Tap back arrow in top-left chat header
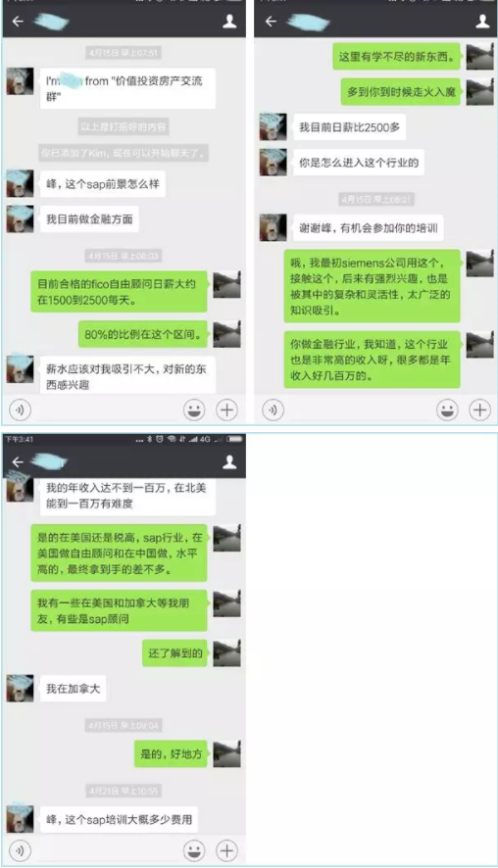This screenshot has height=868, width=498. click(x=18, y=22)
